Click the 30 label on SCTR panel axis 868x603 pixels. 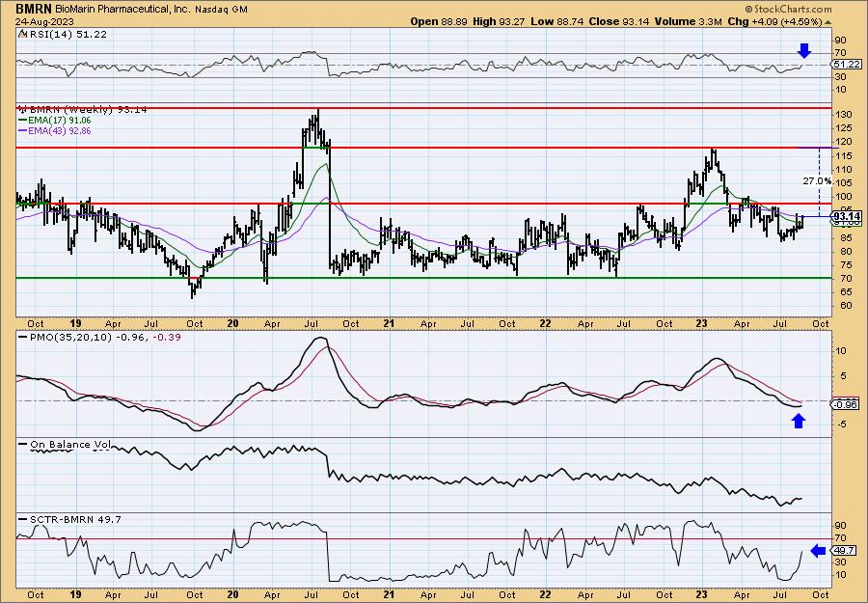click(x=841, y=562)
